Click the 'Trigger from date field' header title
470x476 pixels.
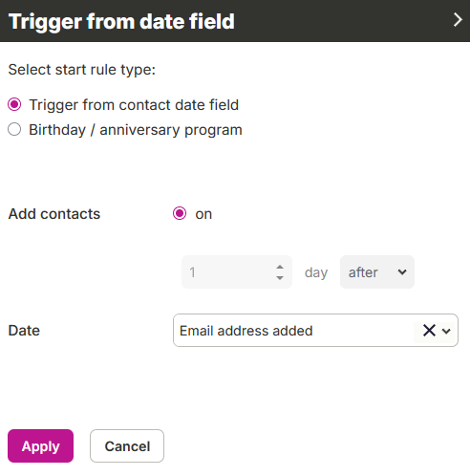(121, 21)
